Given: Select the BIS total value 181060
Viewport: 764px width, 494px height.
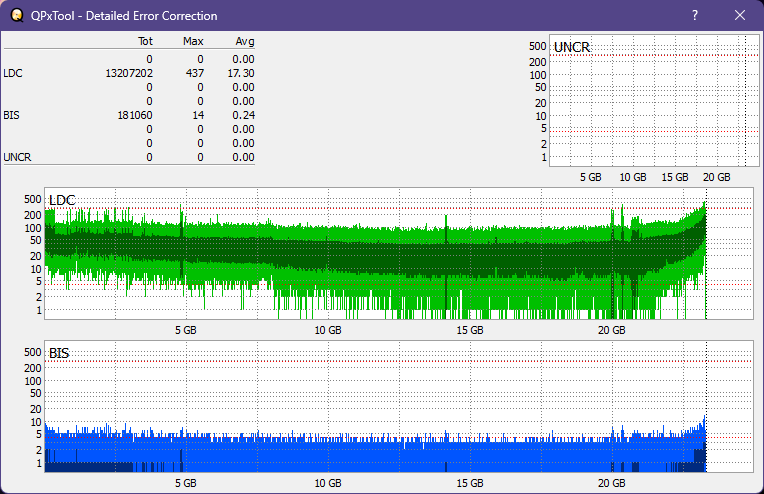Looking at the screenshot, I should pos(134,115).
